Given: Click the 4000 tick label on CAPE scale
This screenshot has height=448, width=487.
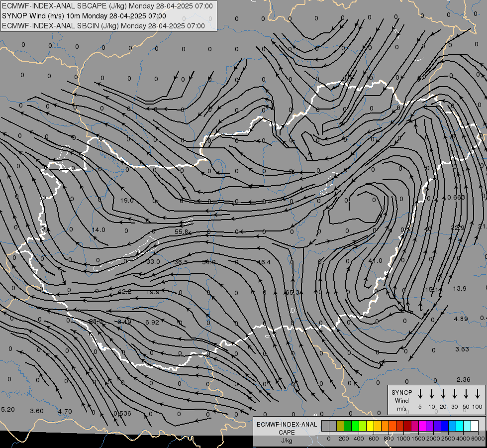Looking at the screenshot, I should click(x=463, y=439).
